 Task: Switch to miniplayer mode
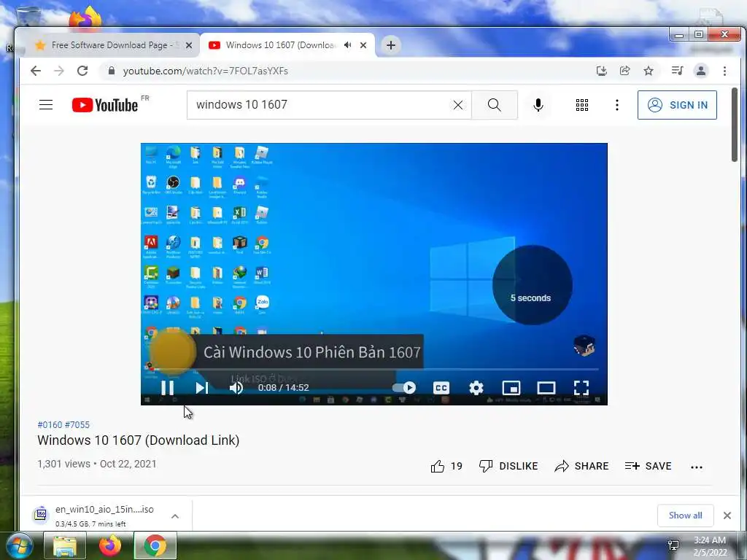511,388
